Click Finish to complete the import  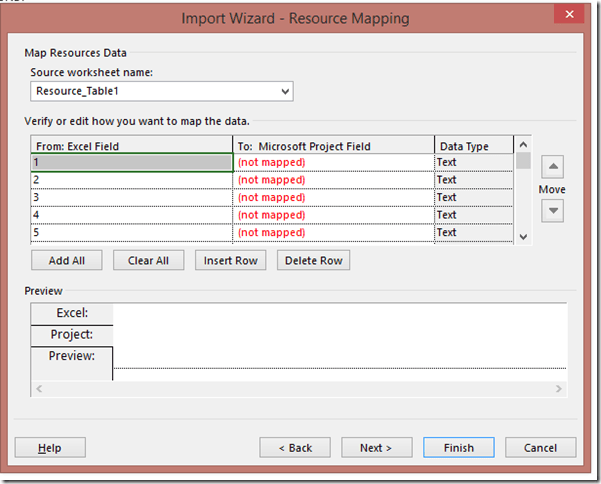click(459, 448)
